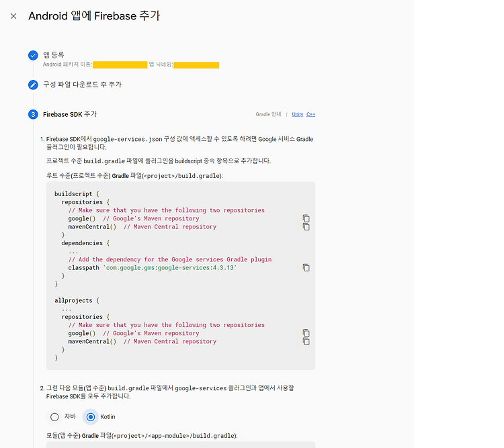504x448 pixels.
Task: Copy the allprojects mavenCentral() line
Action: click(x=306, y=342)
